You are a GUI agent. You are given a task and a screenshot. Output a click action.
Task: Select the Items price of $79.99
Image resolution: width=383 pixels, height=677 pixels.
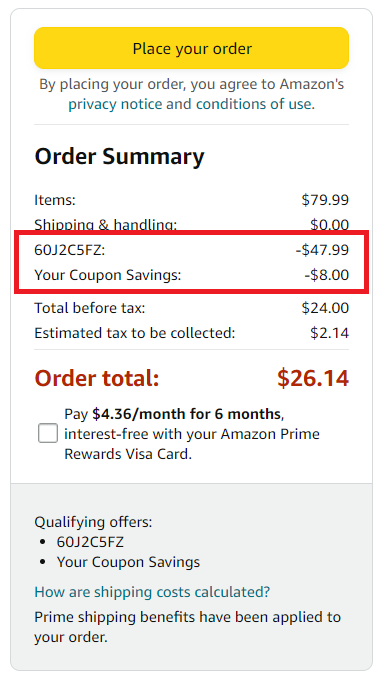point(325,200)
